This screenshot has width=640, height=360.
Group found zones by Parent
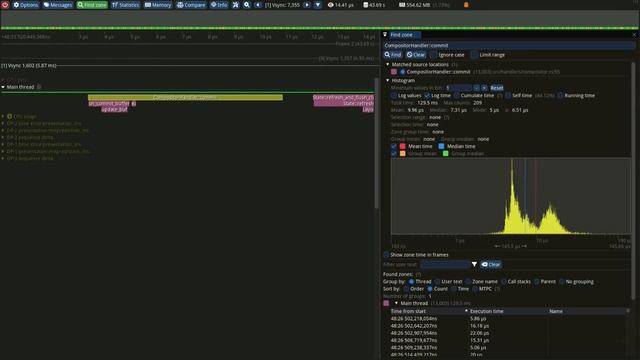coord(536,282)
